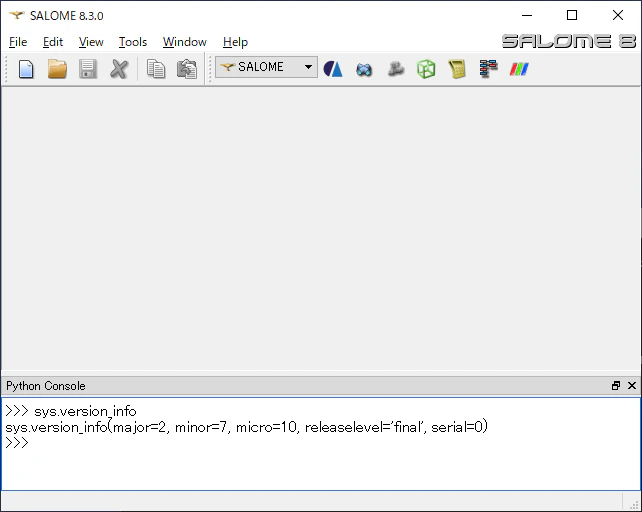Minimize the SALOME window

click(x=527, y=15)
